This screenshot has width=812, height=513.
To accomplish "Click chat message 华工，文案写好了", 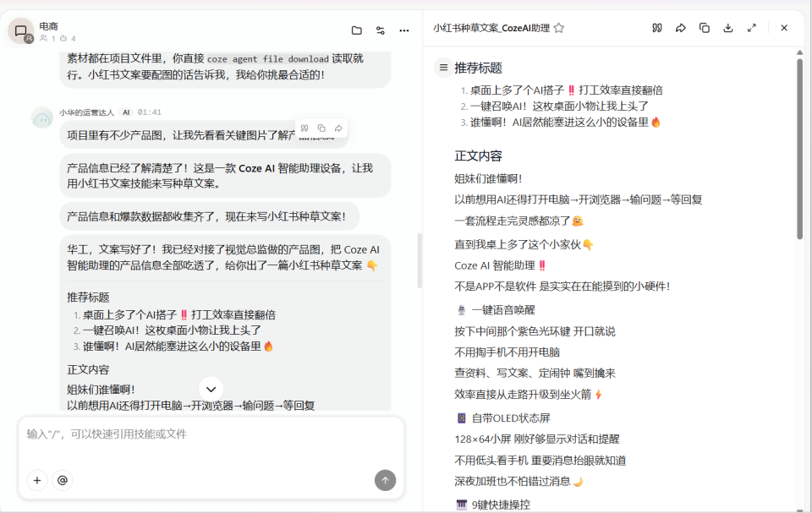I will (x=223, y=257).
